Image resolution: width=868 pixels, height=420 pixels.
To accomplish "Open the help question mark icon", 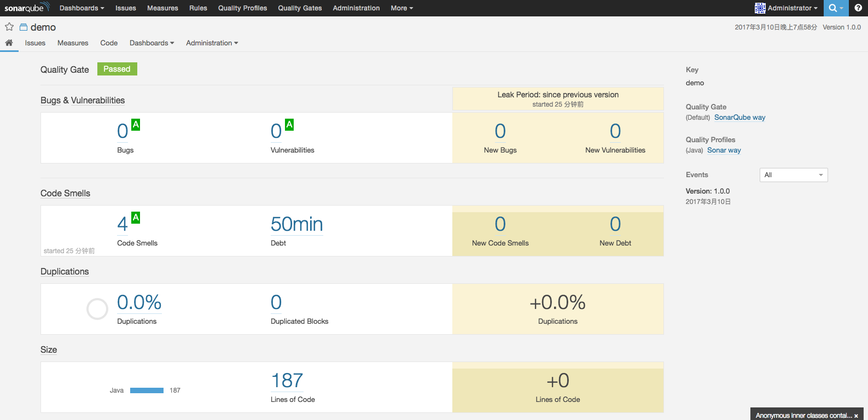I will pos(858,8).
